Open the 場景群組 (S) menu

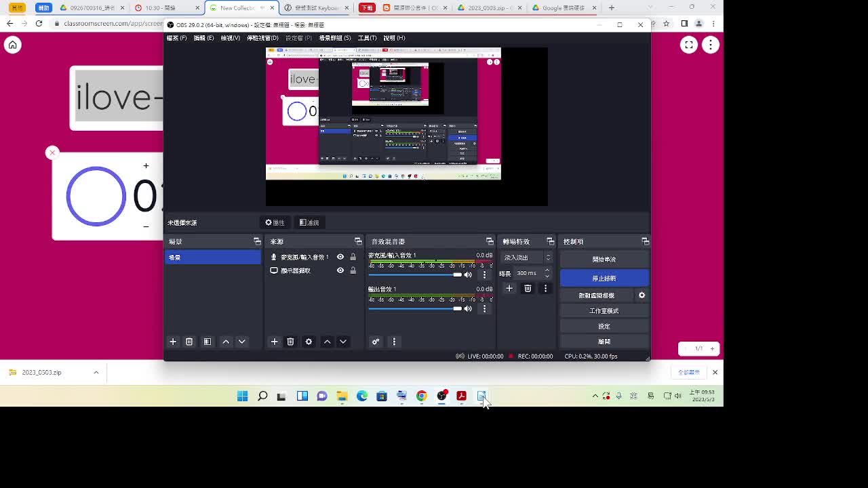[x=335, y=38]
